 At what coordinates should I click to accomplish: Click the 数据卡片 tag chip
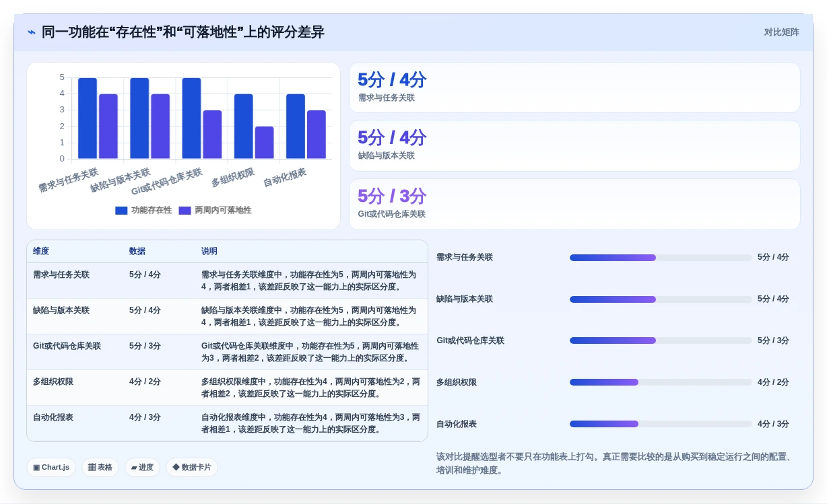pos(192,467)
